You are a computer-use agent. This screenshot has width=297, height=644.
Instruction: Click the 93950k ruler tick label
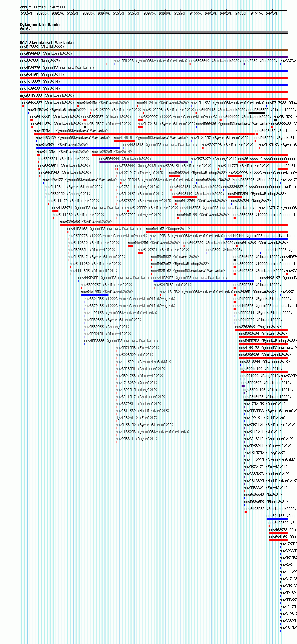(x=119, y=13)
